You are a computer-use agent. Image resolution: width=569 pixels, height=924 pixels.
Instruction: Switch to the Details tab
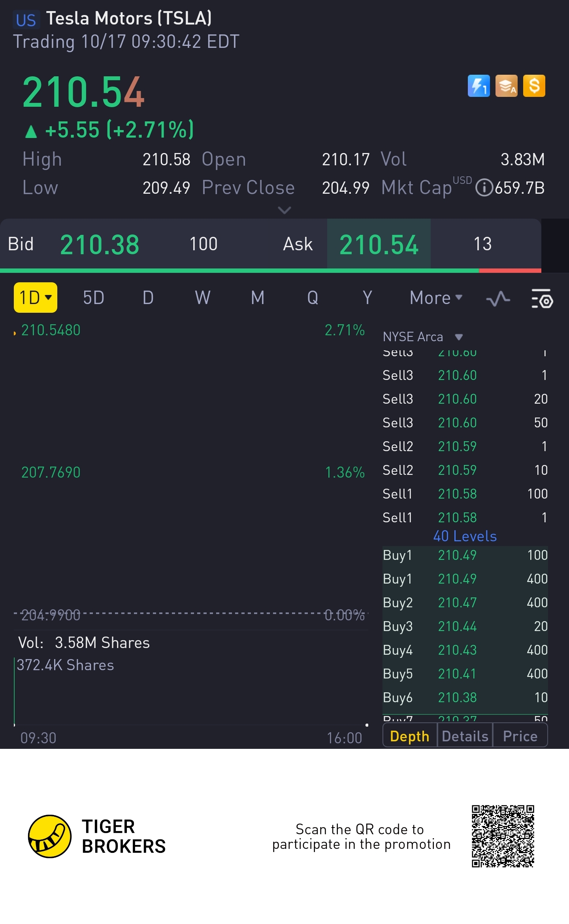coord(465,736)
